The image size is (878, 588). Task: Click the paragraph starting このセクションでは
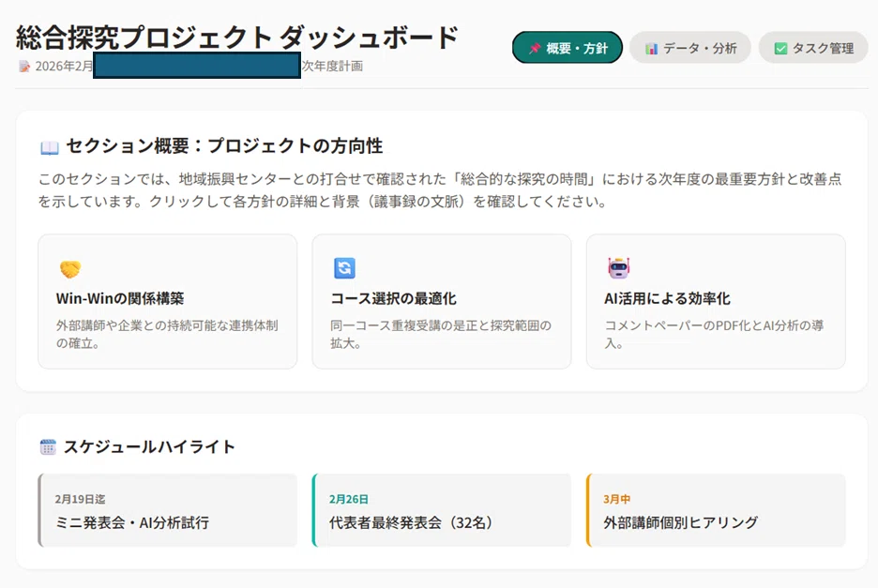pyautogui.click(x=440, y=190)
